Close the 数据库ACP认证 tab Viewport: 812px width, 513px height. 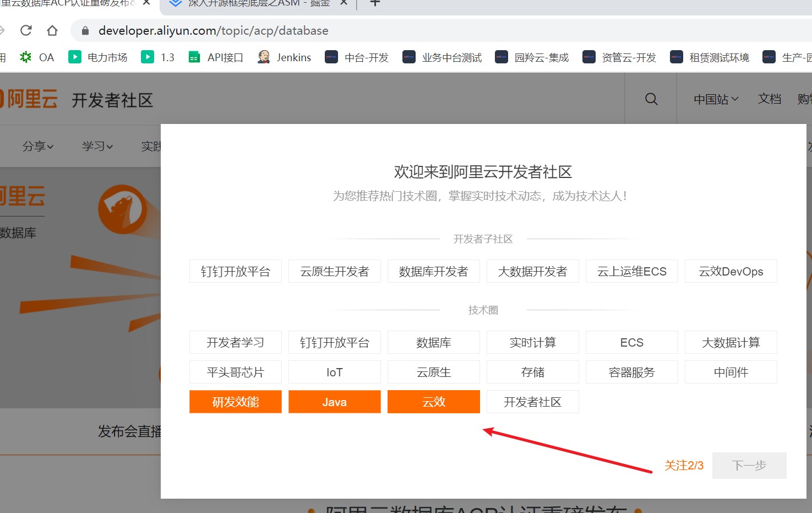pos(146,3)
